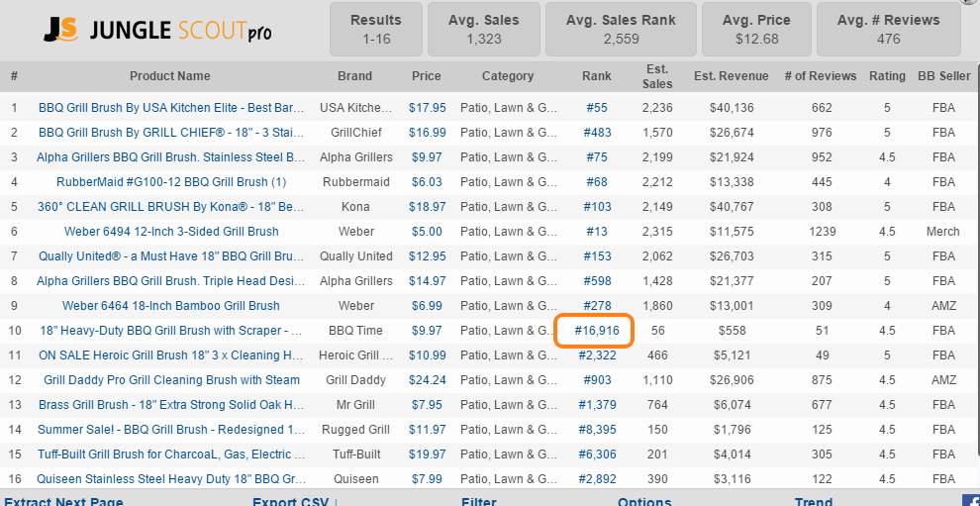The height and width of the screenshot is (506, 980).
Task: Click the Jungle Scout Pro logo
Action: (x=157, y=31)
